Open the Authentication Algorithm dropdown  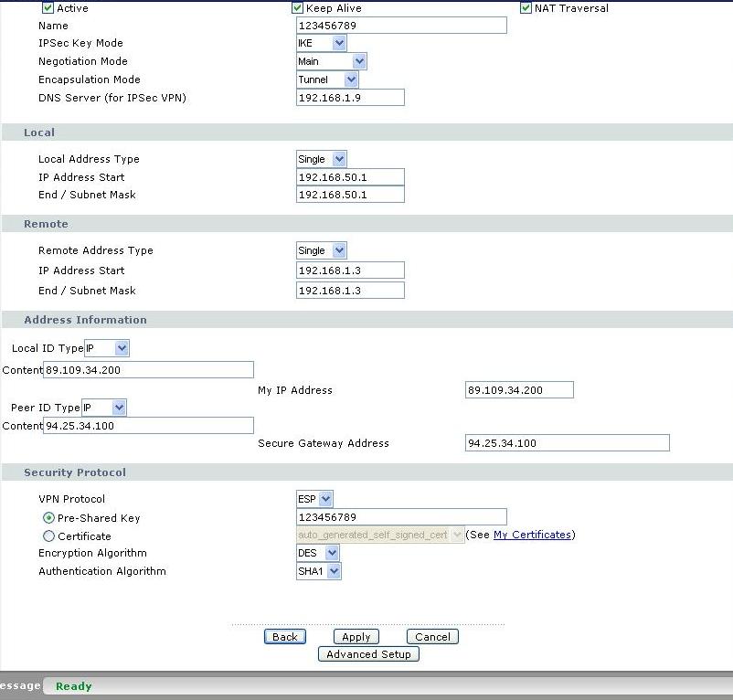[x=319, y=571]
